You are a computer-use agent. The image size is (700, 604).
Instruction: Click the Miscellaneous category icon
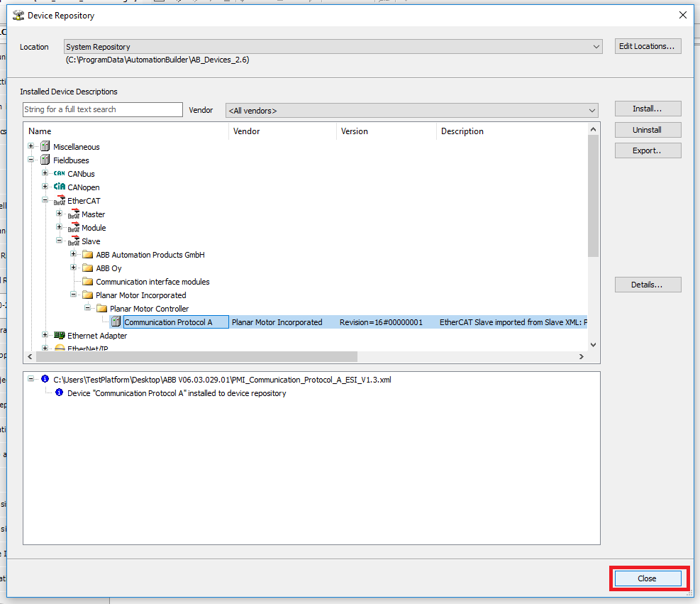(45, 147)
